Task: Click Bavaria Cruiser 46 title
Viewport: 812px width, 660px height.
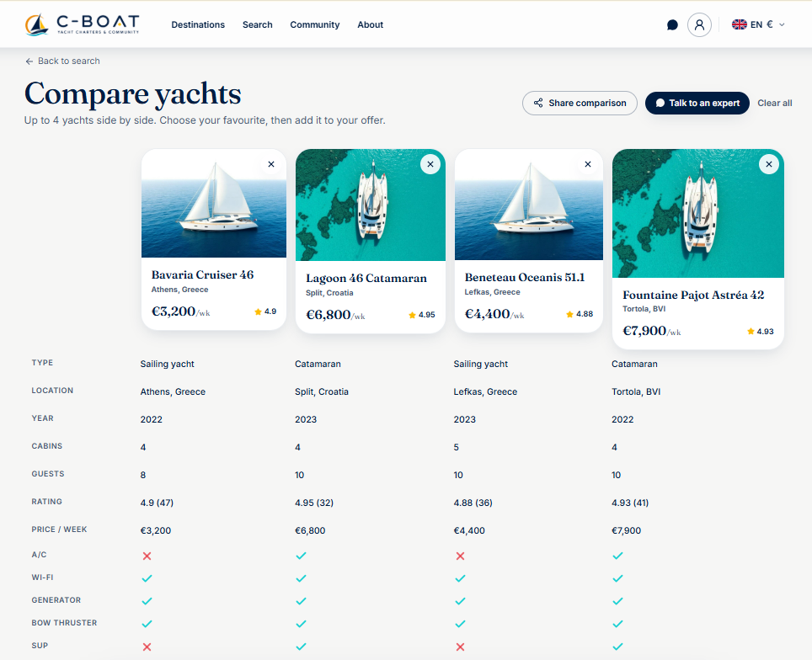Action: click(202, 275)
